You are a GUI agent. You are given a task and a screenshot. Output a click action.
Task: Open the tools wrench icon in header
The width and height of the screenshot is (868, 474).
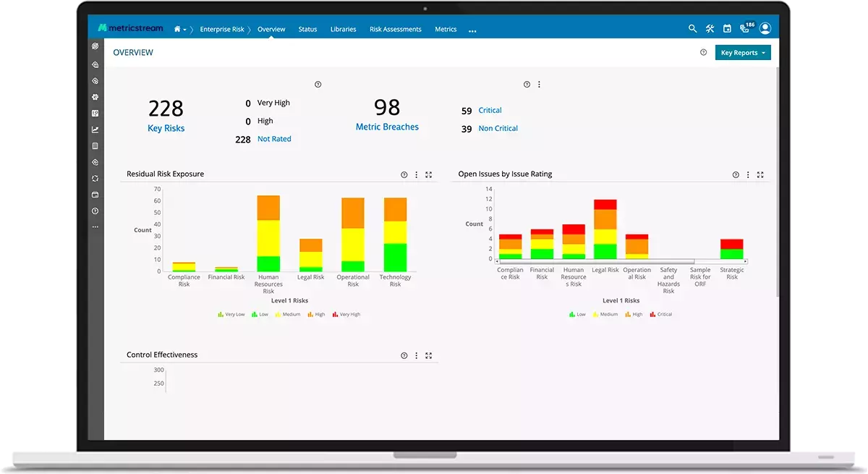[710, 29]
